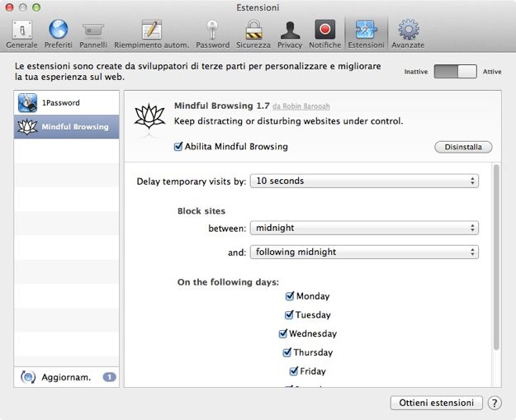
Task: Open the Sicurezza padlock icon
Action: 253,30
